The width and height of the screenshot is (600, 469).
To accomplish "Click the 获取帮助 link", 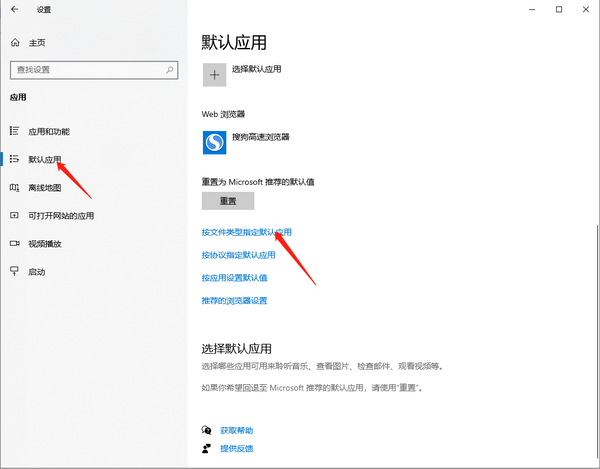I will click(236, 430).
